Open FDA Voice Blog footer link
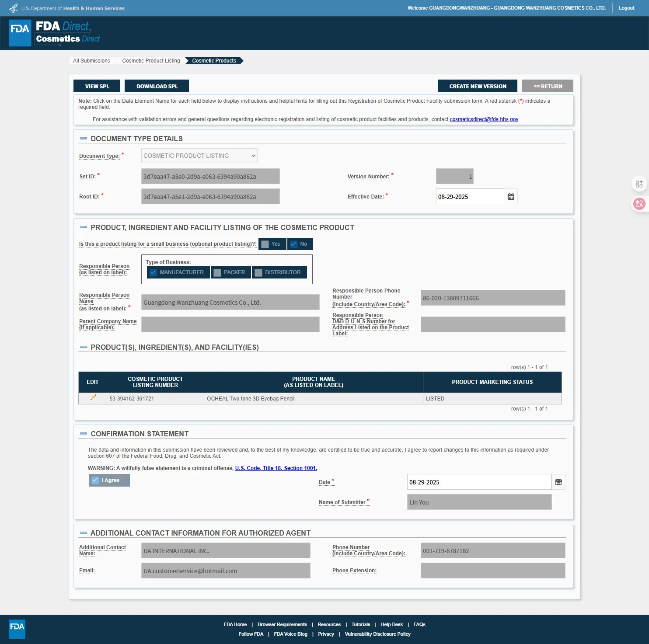Screen dimensions: 649x644 [290, 634]
